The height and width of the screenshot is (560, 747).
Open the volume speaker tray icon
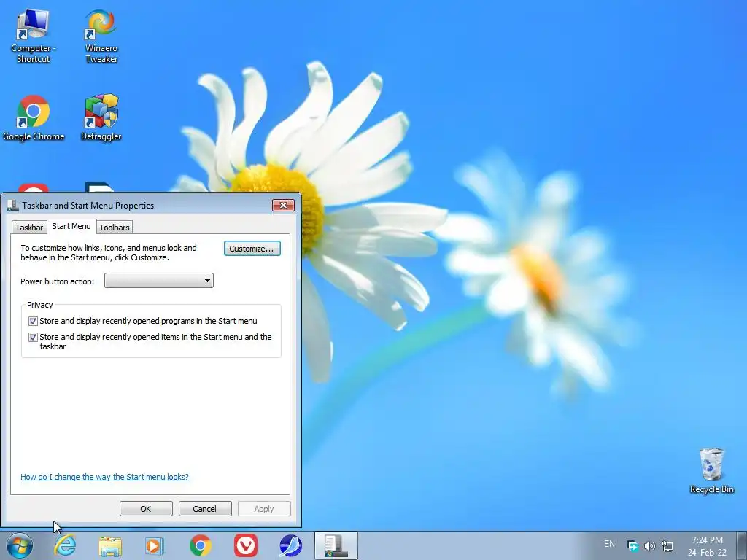[x=650, y=546]
